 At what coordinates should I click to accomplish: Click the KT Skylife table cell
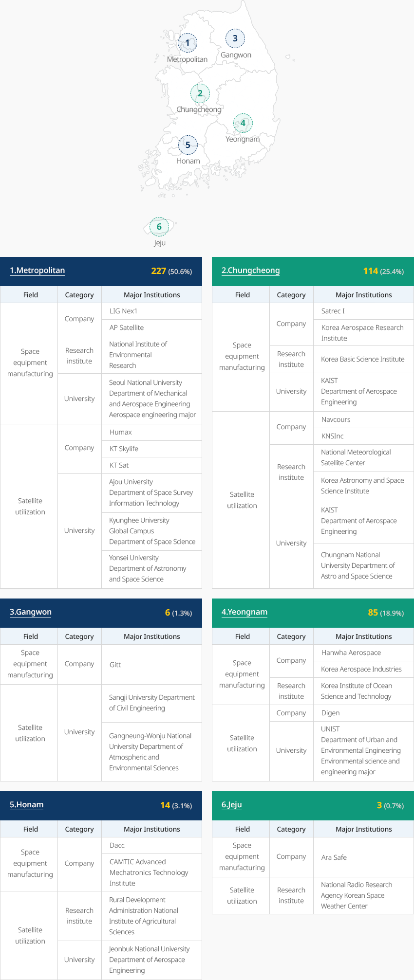pyautogui.click(x=152, y=449)
